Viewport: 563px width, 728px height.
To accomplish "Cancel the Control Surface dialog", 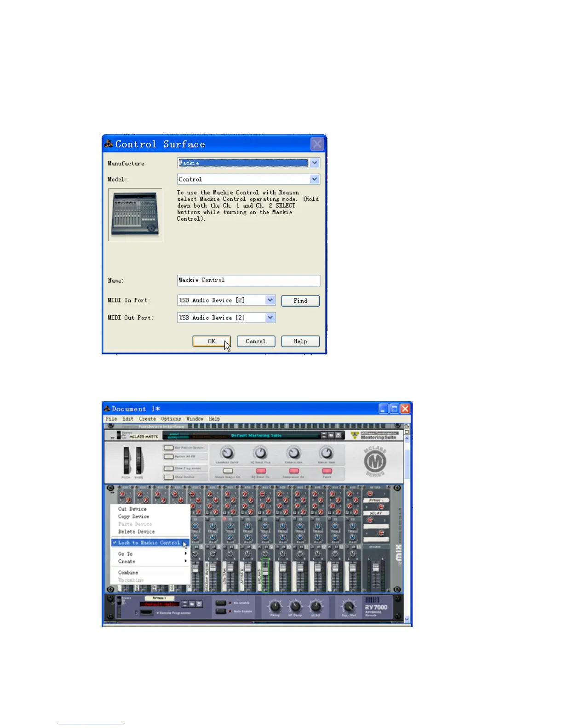I will 256,341.
